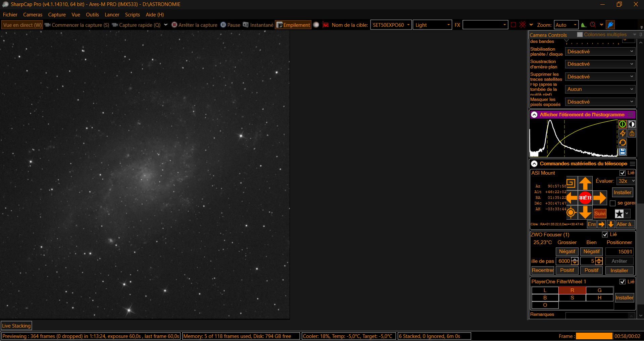Click the red square selection area icon

(513, 25)
